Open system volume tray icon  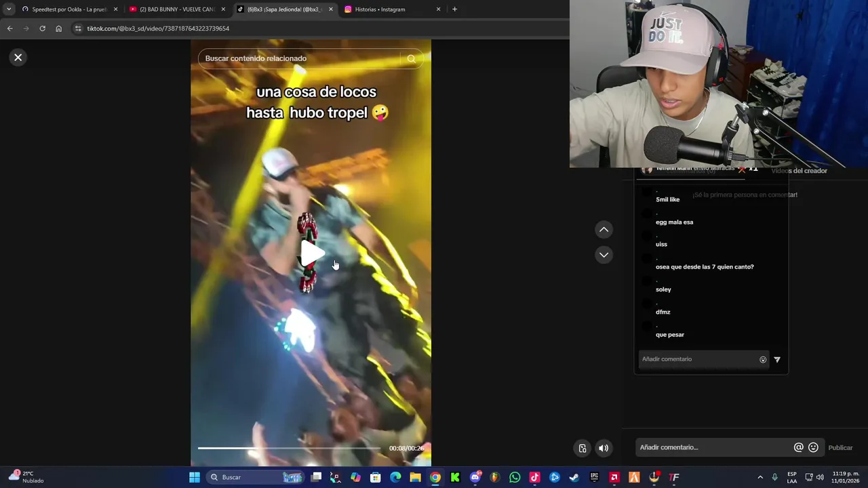820,477
